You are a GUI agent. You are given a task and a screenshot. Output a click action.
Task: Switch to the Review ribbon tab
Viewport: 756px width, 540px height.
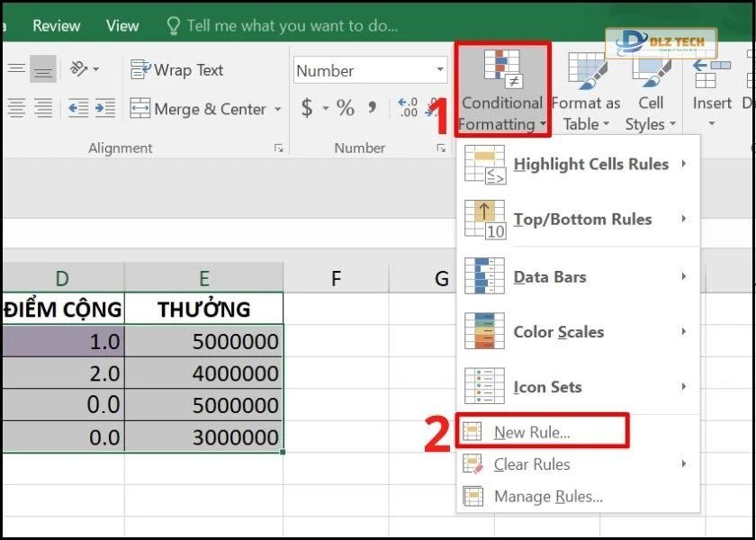coord(57,26)
